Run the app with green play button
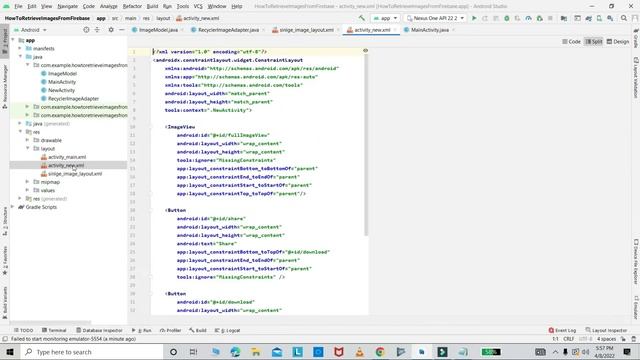 474,18
